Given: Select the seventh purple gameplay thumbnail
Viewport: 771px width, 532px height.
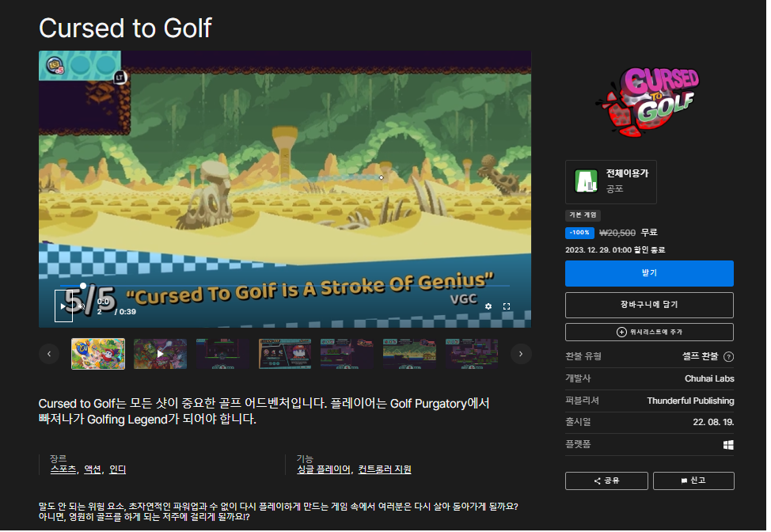Looking at the screenshot, I should (472, 354).
